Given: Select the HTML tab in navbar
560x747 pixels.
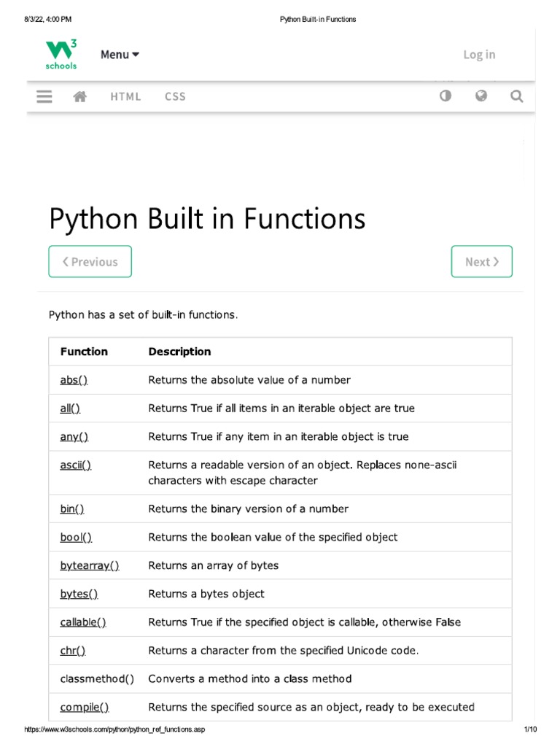Looking at the screenshot, I should 126,96.
